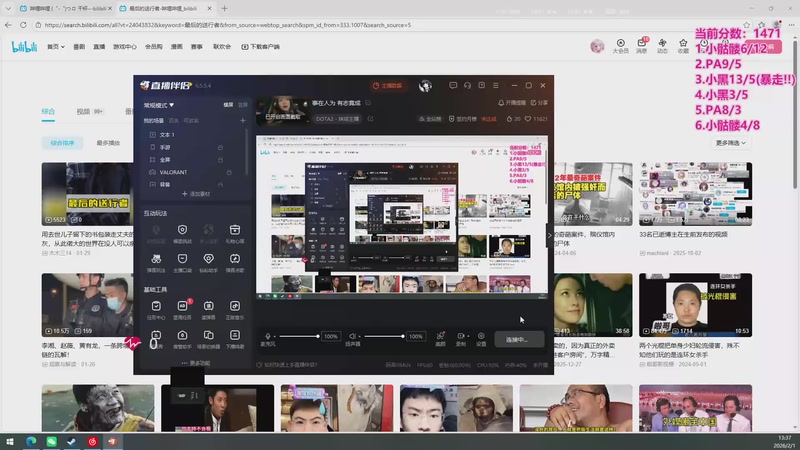Screen dimensions: 800x450
Task: Toggle the lock on the 背景 source
Action: click(220, 184)
